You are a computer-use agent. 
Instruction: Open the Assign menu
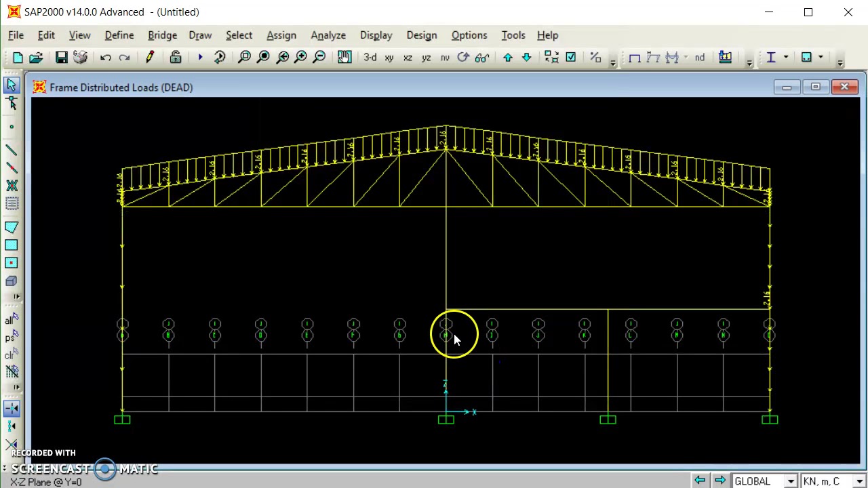point(281,35)
